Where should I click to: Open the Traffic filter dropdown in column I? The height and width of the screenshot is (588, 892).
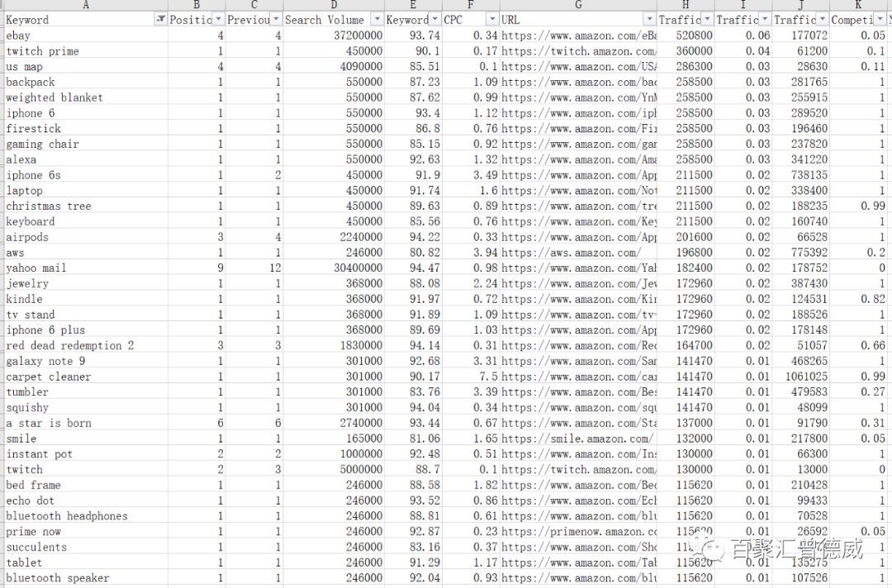[765, 19]
